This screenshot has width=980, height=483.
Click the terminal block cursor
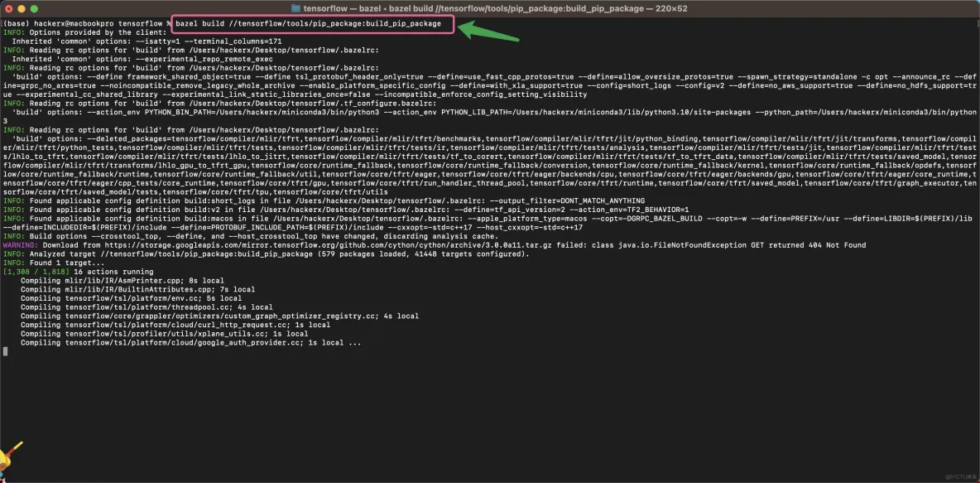tap(5, 351)
